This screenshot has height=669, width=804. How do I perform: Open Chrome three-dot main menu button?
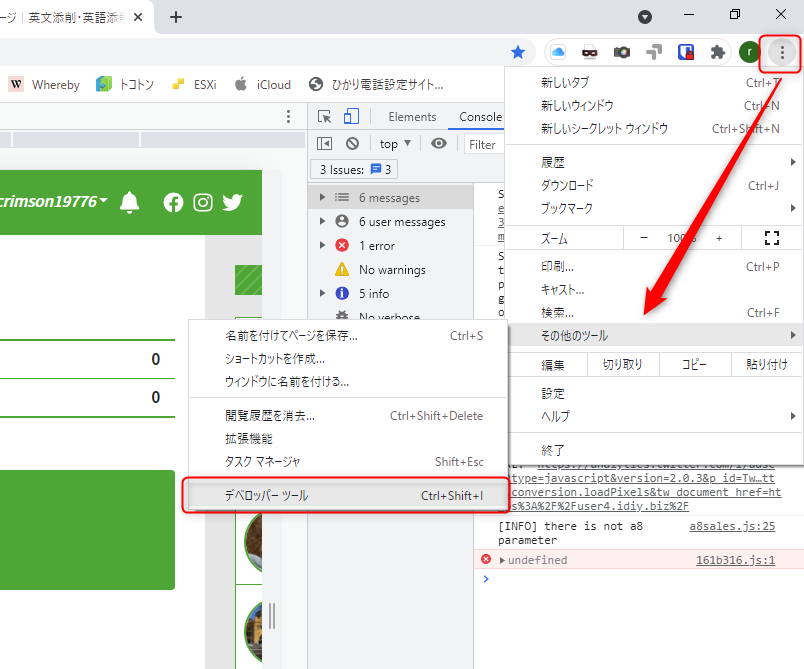tap(781, 52)
